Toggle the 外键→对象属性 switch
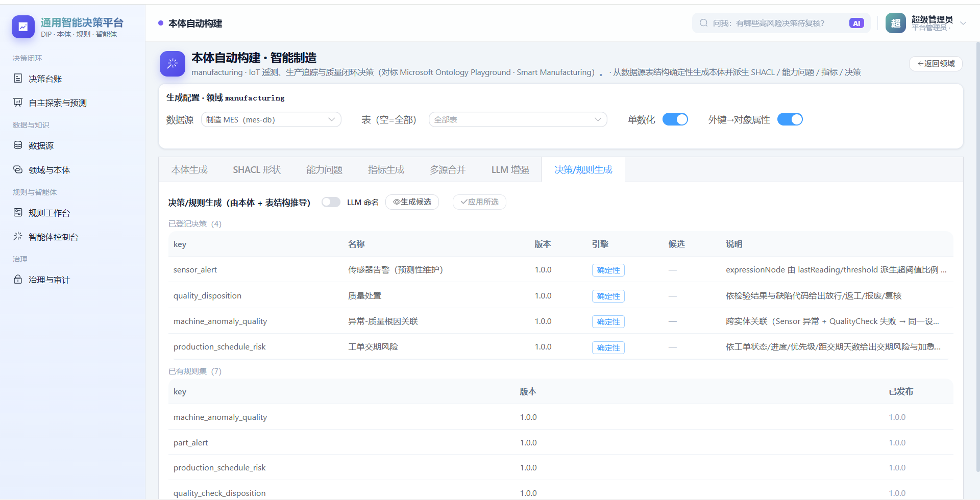This screenshot has height=500, width=980. click(790, 119)
